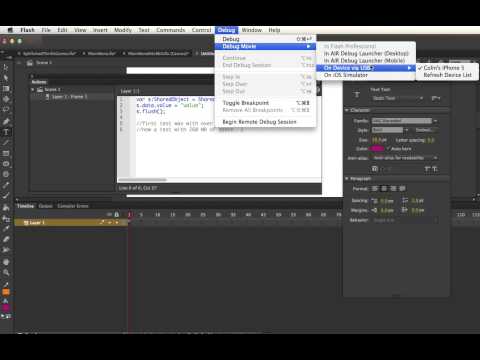480x360 pixels.
Task: Collapse Scene 1 in Actions tree
Action: pyautogui.click(x=33, y=89)
